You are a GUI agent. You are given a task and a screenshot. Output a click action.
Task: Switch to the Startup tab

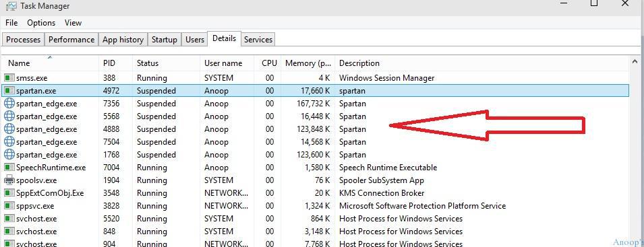(165, 40)
